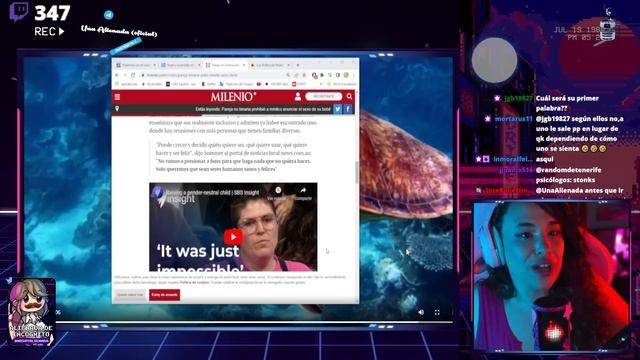The height and width of the screenshot is (360, 640).
Task: Open a new browser tab with plus
Action: (298, 65)
